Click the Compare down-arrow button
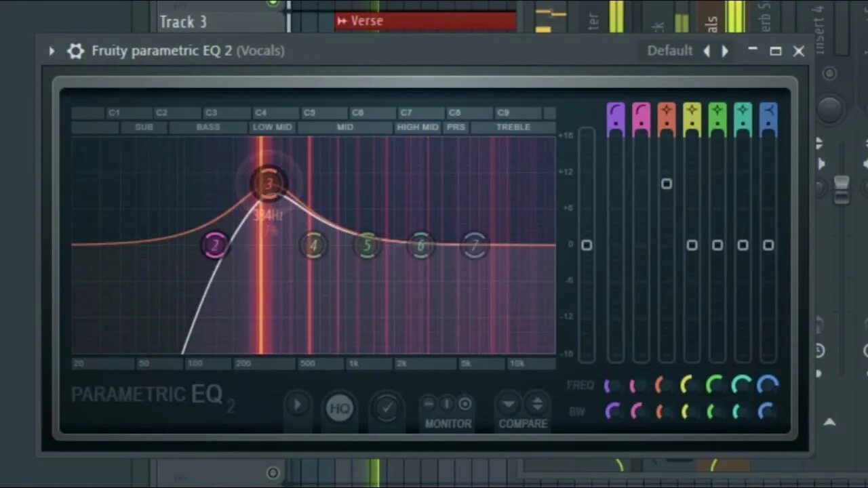The height and width of the screenshot is (488, 868). coord(509,405)
